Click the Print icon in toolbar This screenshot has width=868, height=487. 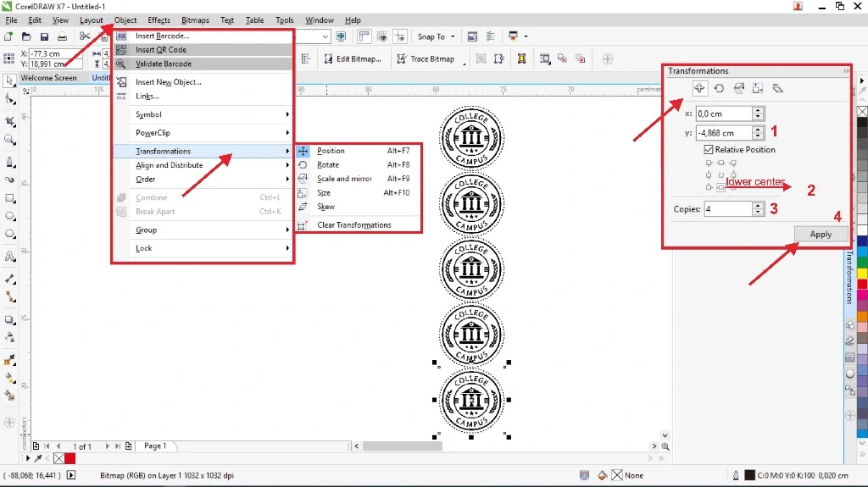pyautogui.click(x=62, y=36)
